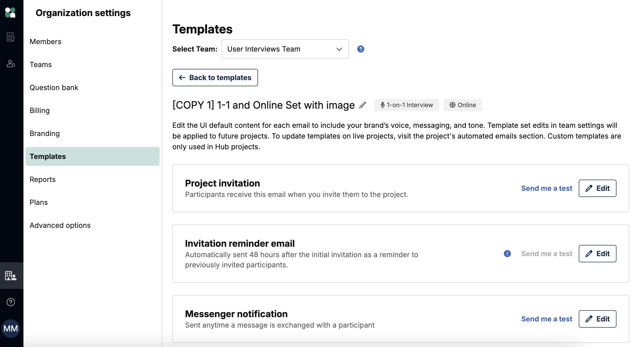
Task: Open the participants icon in left rail
Action: (10, 64)
